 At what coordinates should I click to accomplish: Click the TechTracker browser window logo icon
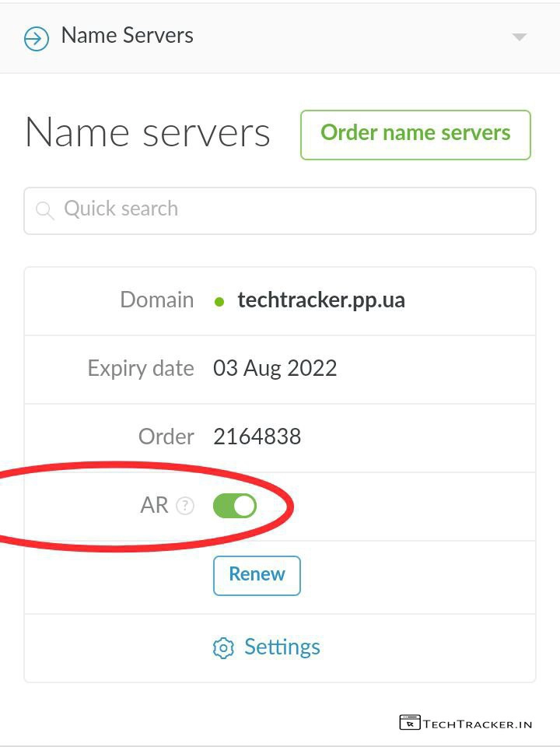click(410, 723)
